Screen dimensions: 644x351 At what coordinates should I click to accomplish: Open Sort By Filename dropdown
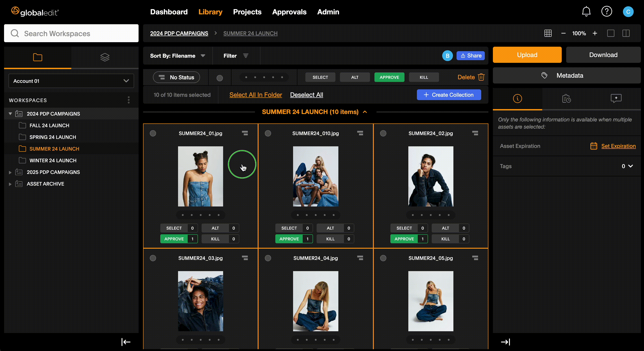178,56
